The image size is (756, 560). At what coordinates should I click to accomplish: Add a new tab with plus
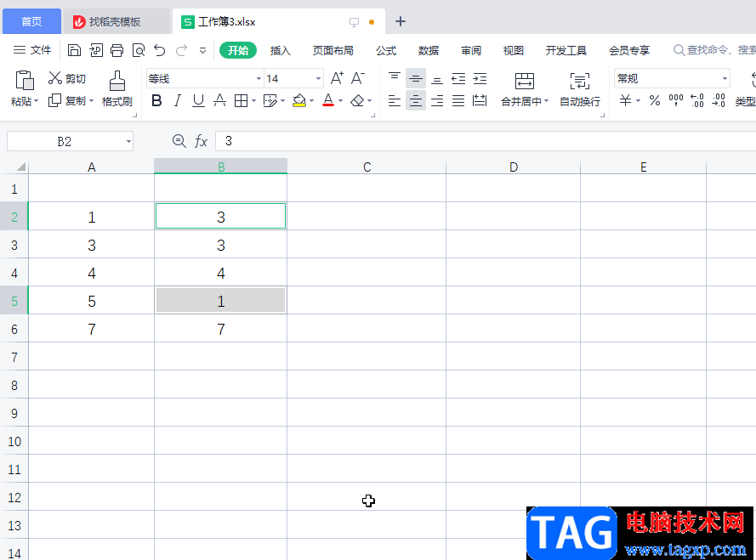(x=401, y=21)
